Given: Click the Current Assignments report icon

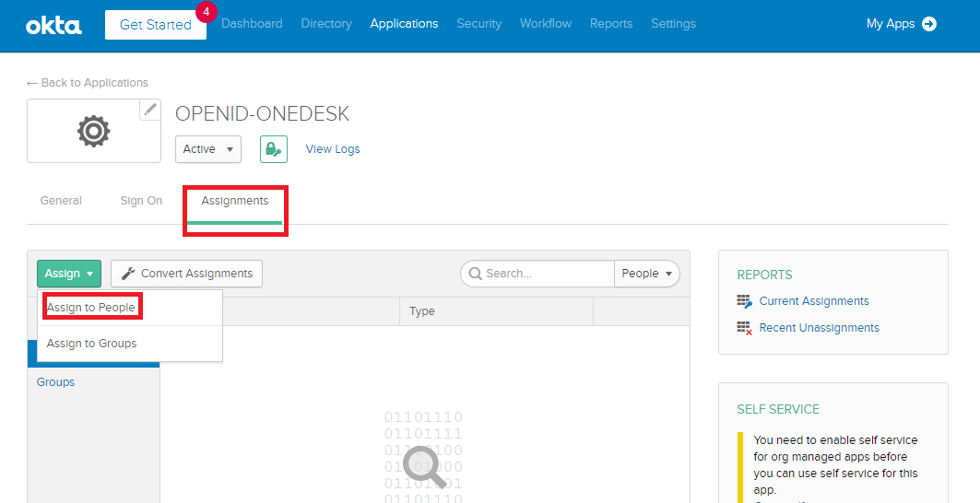Looking at the screenshot, I should point(744,302).
